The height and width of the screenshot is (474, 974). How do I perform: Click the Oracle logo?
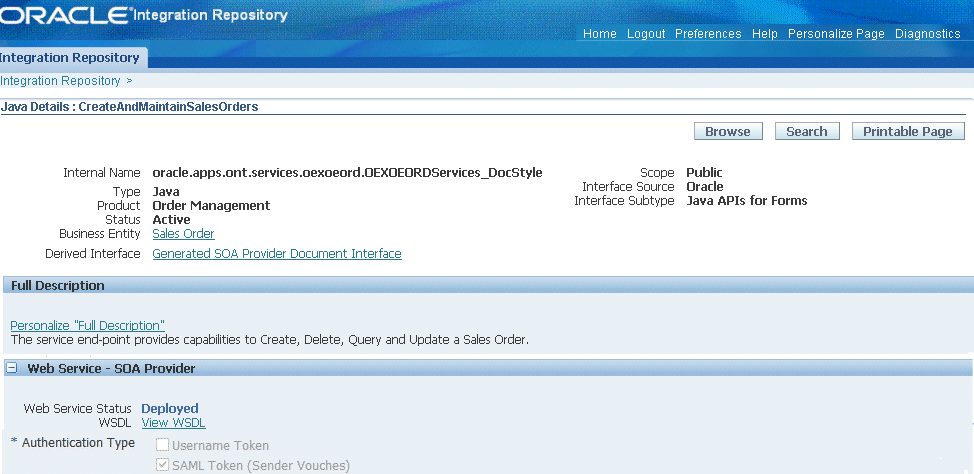[66, 15]
